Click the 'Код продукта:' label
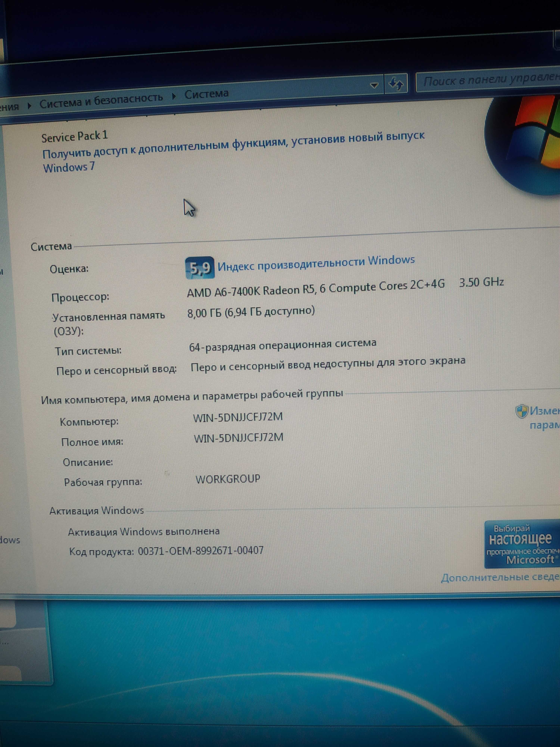 [102, 552]
